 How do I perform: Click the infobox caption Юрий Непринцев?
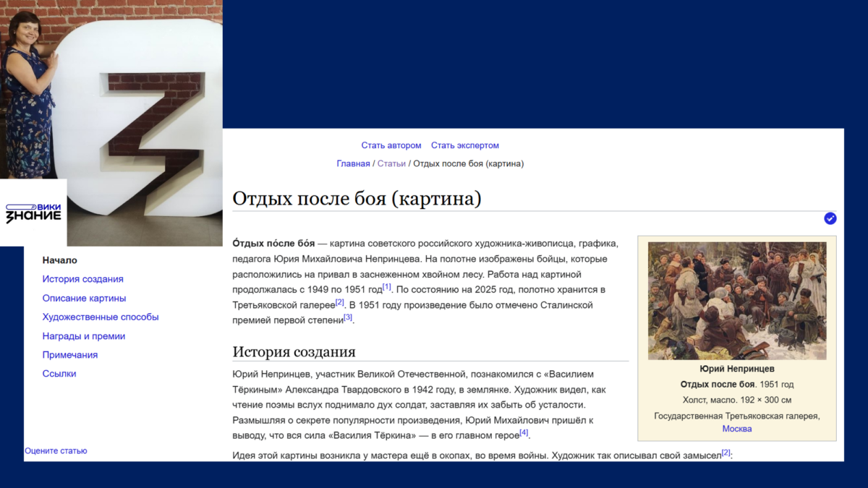pyautogui.click(x=737, y=369)
